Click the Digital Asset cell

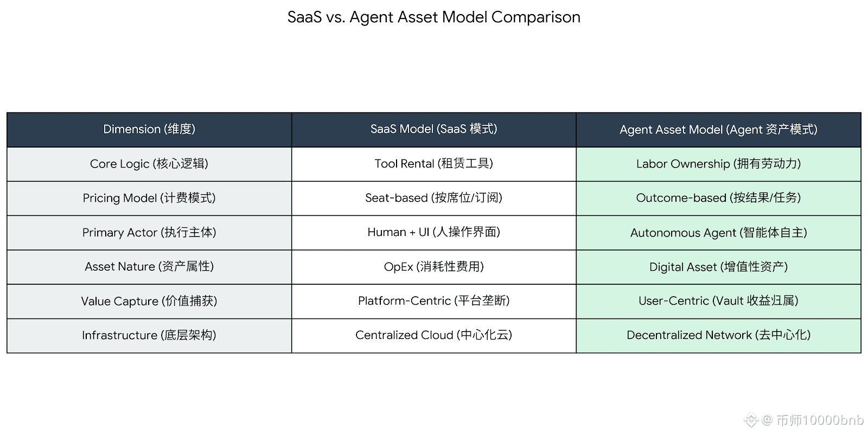(x=718, y=267)
